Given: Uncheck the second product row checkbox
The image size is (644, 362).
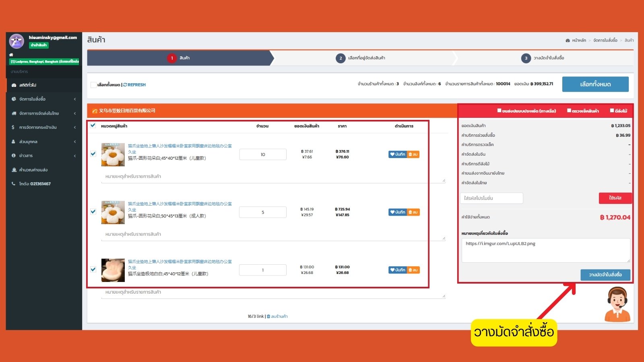Looking at the screenshot, I should click(93, 212).
